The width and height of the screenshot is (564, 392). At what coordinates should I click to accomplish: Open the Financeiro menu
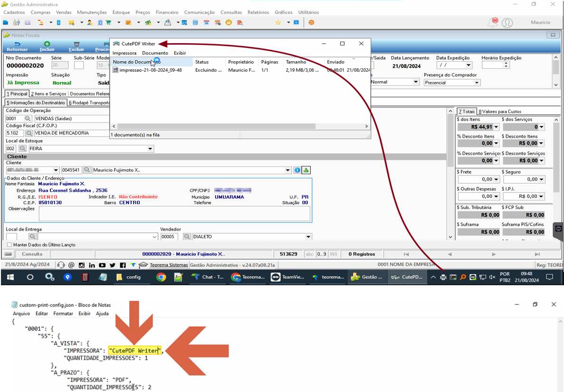pos(167,12)
